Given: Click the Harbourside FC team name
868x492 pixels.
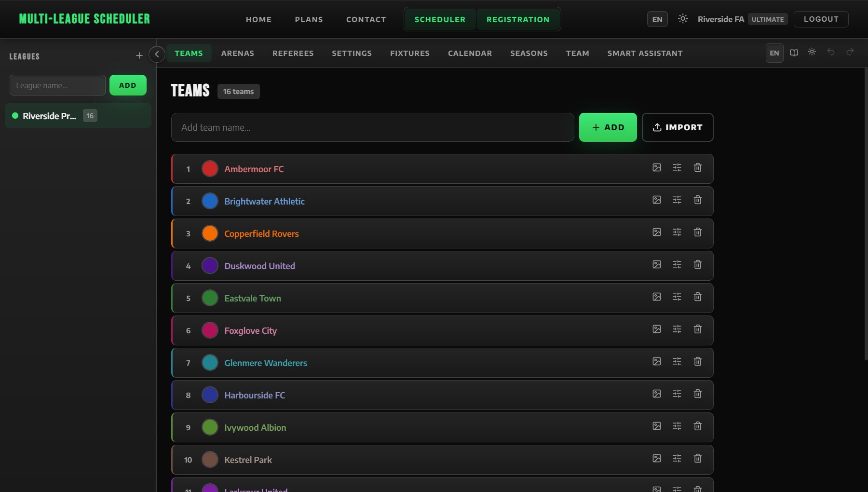Looking at the screenshot, I should pyautogui.click(x=255, y=395).
